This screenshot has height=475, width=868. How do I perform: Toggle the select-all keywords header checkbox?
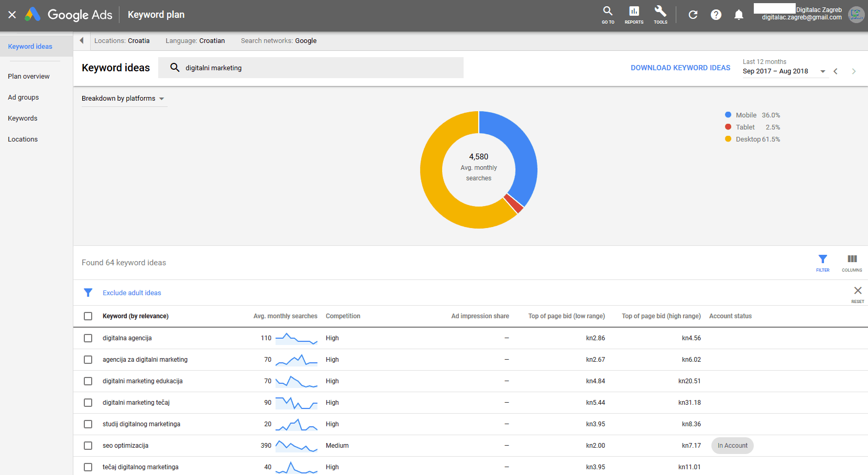[x=88, y=316]
